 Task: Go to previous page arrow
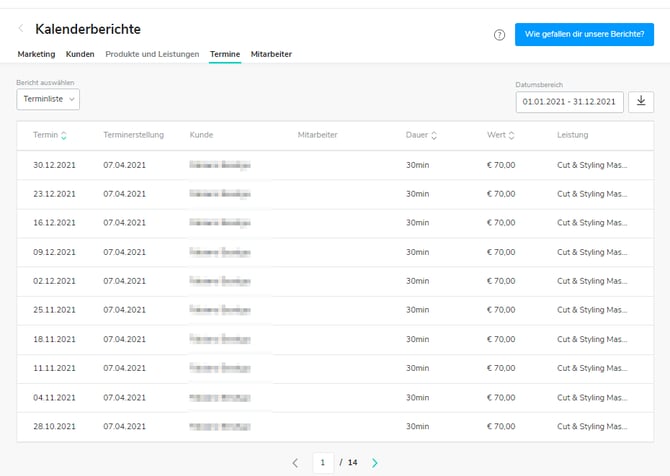[x=295, y=463]
